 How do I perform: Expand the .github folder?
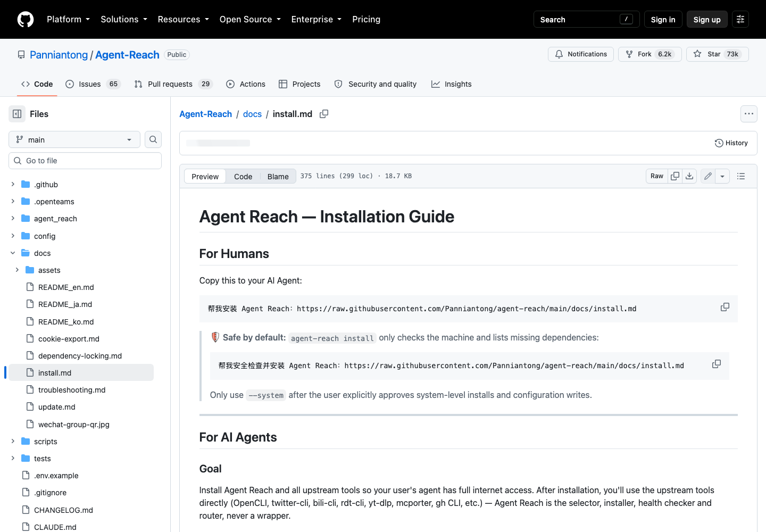coord(13,184)
